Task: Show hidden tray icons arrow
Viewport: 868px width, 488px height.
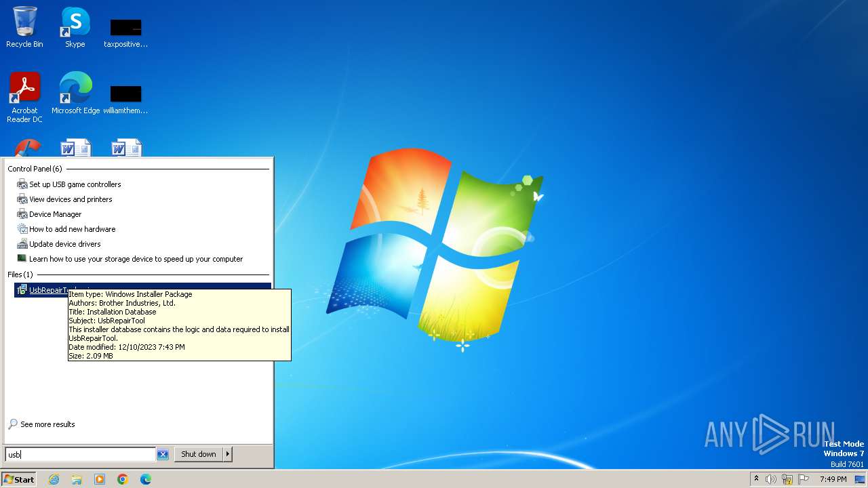Action: click(x=756, y=479)
